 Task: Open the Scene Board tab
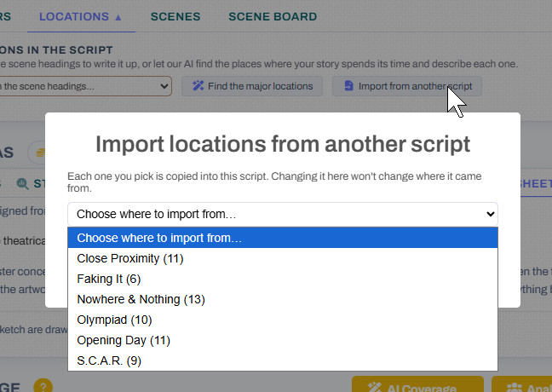(273, 16)
